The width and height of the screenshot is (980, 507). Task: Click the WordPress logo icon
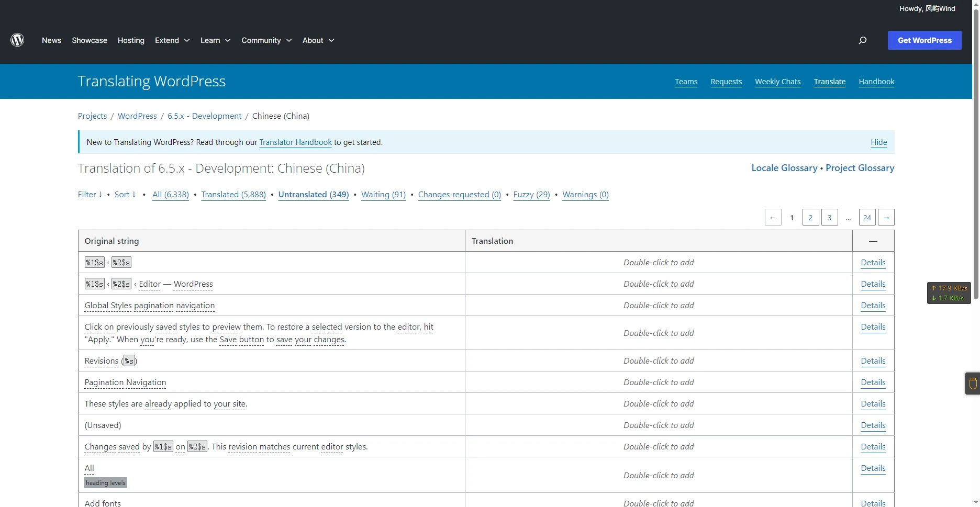[x=17, y=40]
